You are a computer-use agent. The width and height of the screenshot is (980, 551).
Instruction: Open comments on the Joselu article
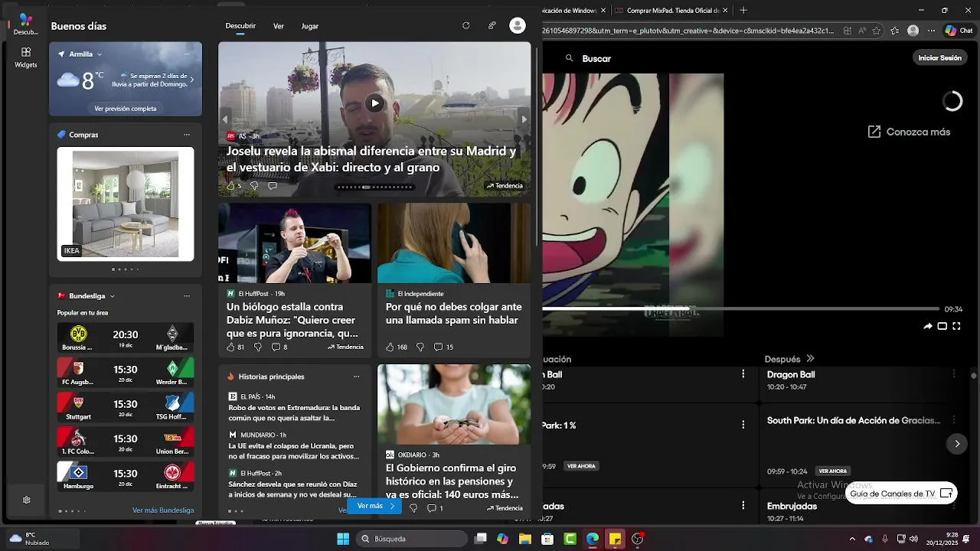pos(272,185)
